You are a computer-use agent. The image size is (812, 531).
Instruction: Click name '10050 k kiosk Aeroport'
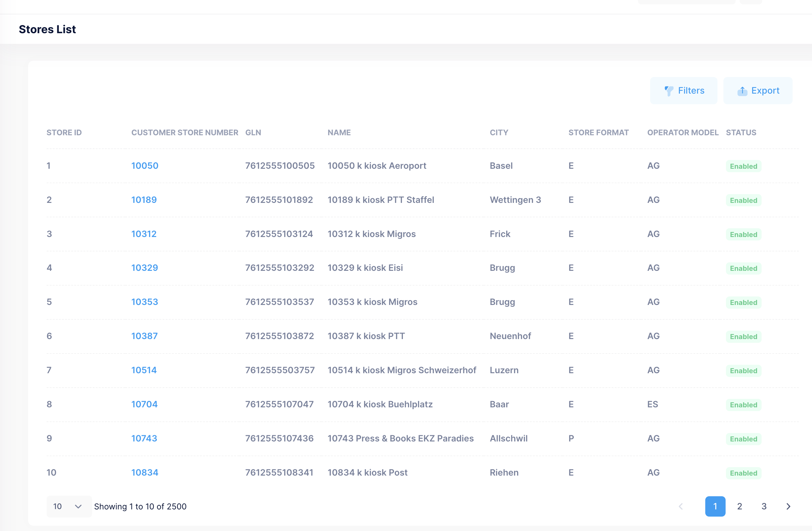tap(377, 166)
